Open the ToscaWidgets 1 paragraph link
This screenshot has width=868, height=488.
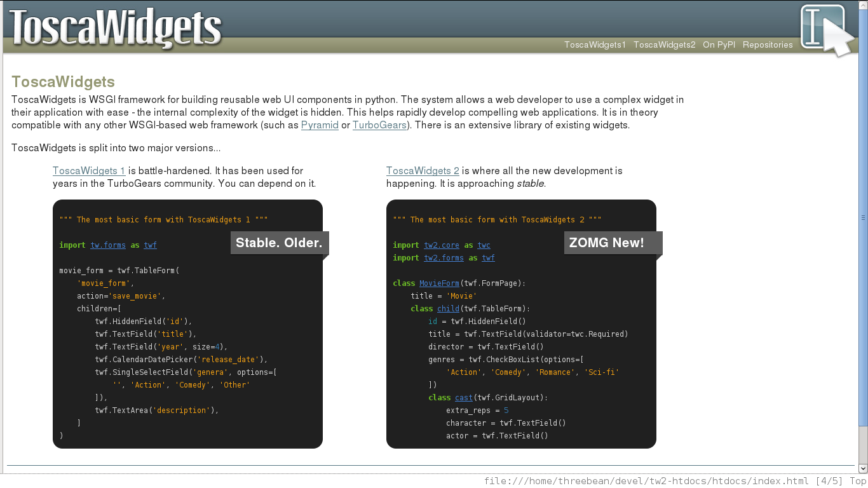pyautogui.click(x=89, y=171)
